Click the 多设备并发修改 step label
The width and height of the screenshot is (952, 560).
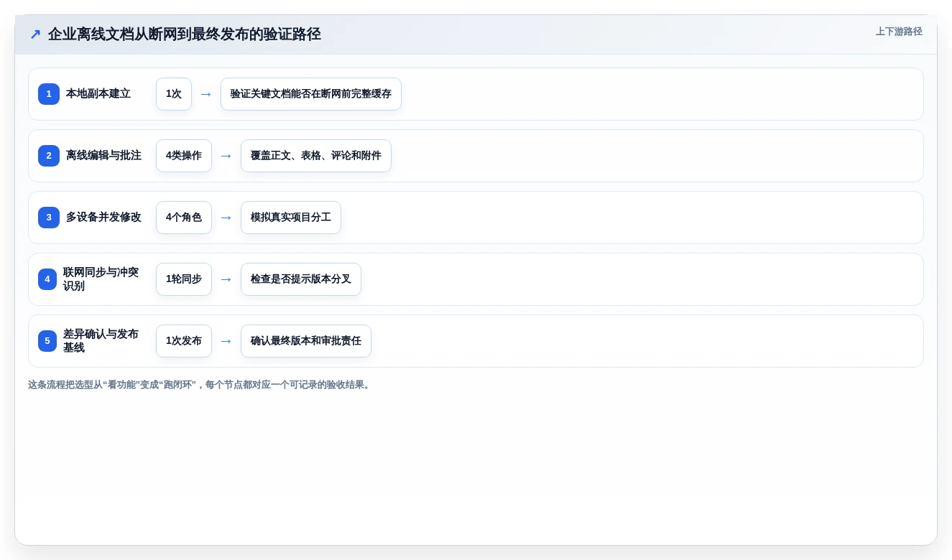(103, 218)
